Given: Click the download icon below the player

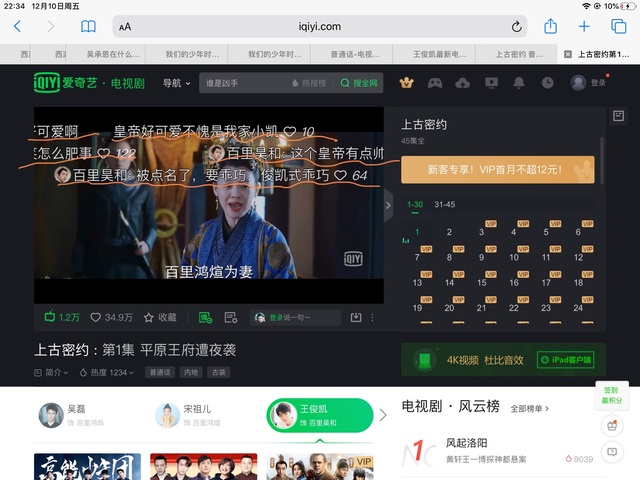Looking at the screenshot, I should coord(355,317).
